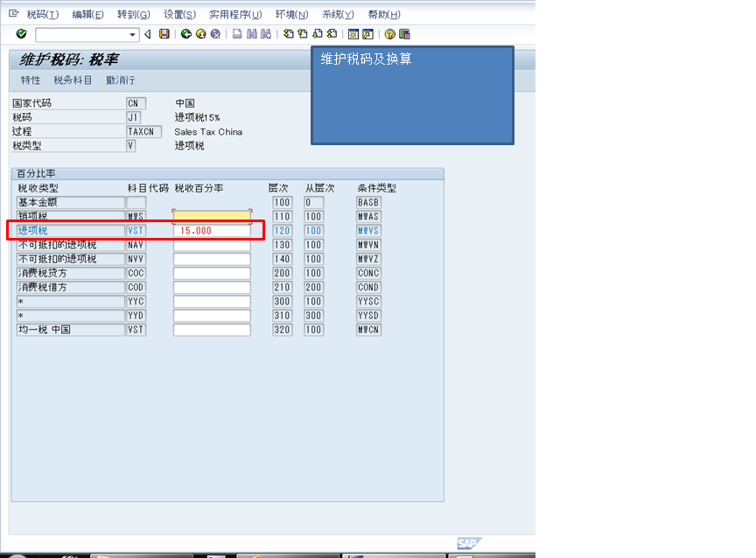Collapse command field with triangle arrow
756x558 pixels.
pyautogui.click(x=148, y=34)
